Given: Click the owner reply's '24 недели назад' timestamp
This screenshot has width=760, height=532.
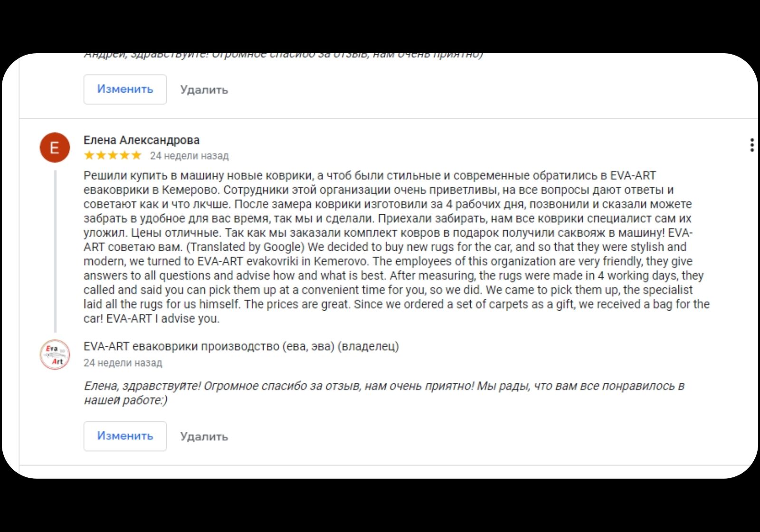Looking at the screenshot, I should [123, 363].
